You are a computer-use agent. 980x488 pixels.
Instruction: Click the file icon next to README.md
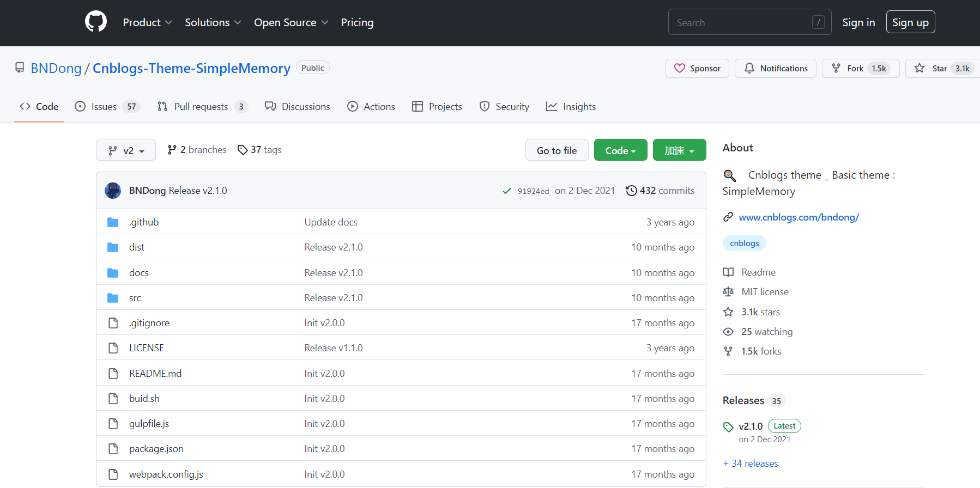tap(113, 374)
